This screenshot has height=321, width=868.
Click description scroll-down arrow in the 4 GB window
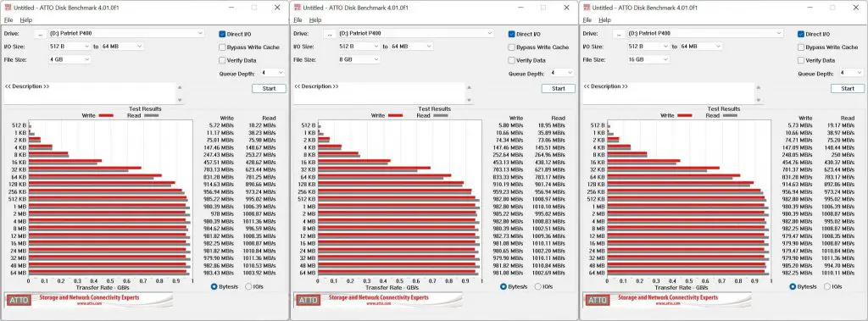[180, 100]
